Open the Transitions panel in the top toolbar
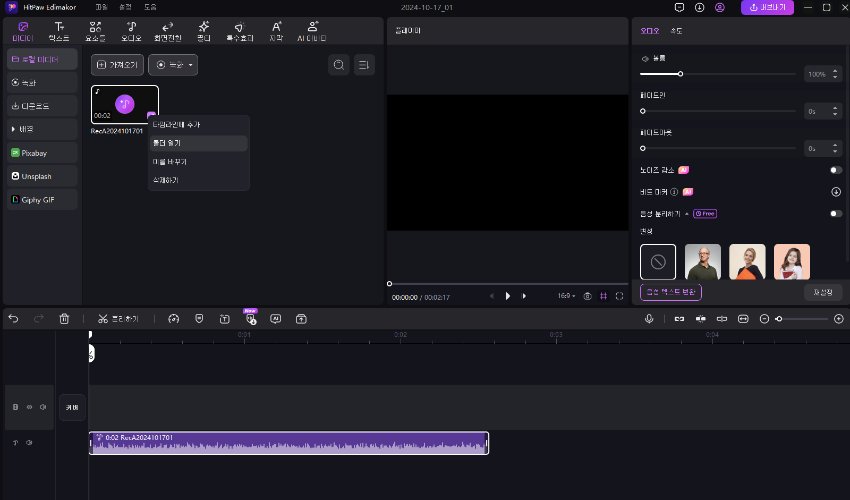 (168, 31)
